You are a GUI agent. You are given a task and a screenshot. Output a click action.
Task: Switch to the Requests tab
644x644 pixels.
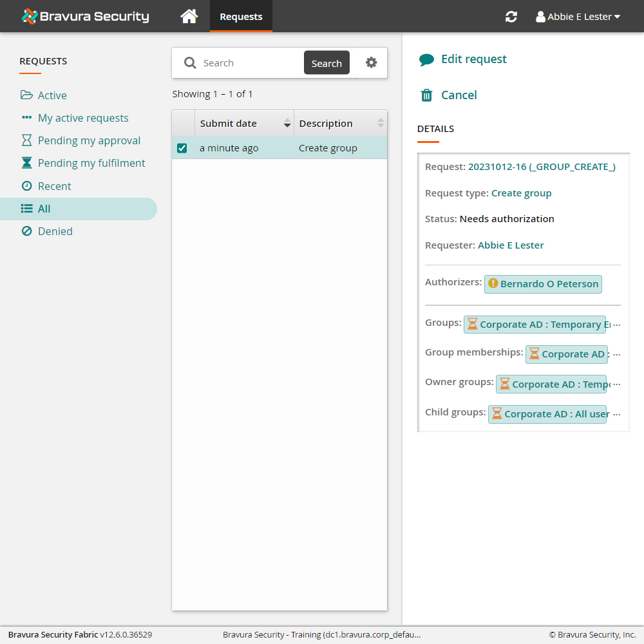click(241, 16)
